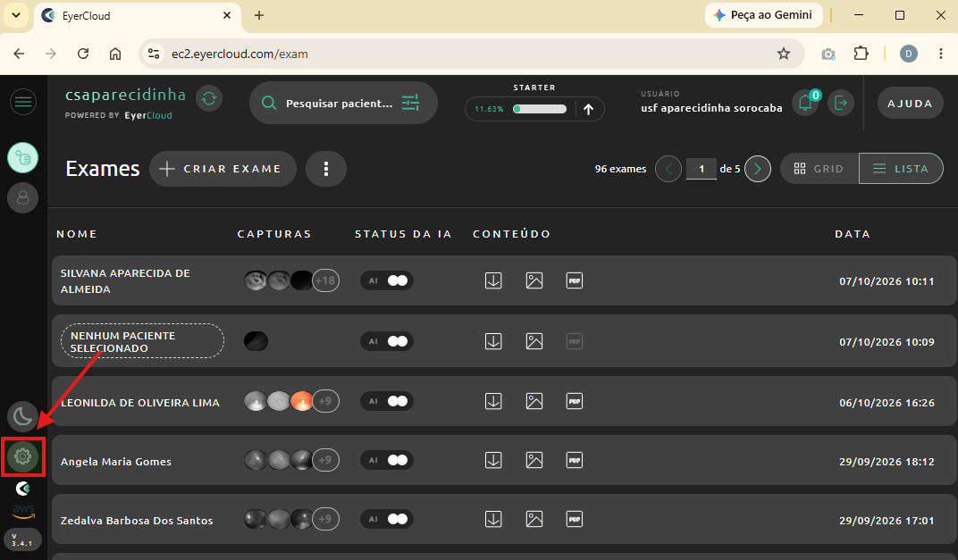This screenshot has height=560, width=958.
Task: Open images for the no-patient-selected exam
Action: pyautogui.click(x=534, y=341)
